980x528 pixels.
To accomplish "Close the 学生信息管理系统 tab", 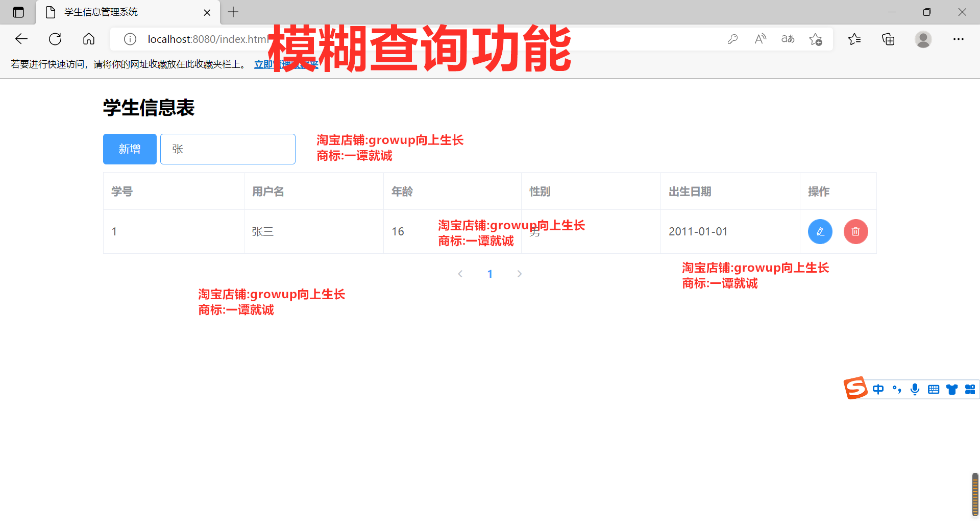I will (x=207, y=13).
